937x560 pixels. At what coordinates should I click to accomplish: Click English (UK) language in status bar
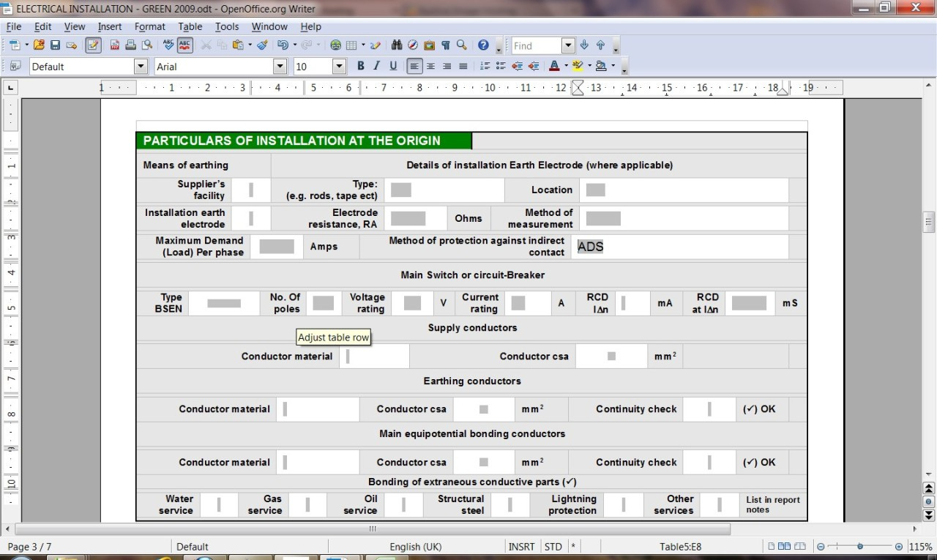tap(415, 547)
